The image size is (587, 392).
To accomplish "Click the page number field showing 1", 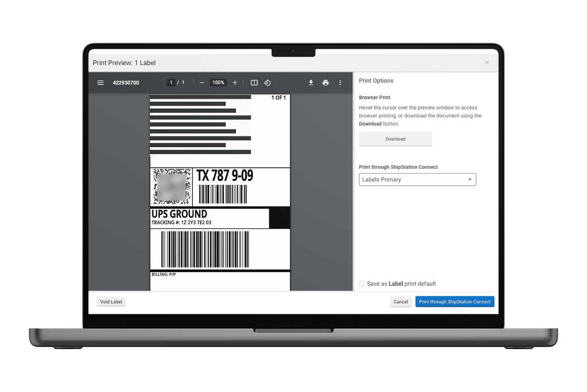I will pos(171,83).
